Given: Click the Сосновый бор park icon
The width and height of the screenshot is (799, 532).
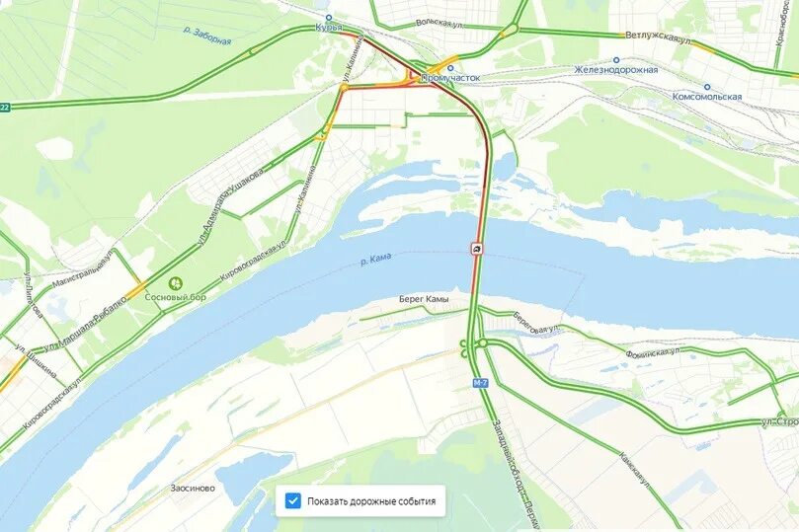Looking at the screenshot, I should [x=176, y=283].
